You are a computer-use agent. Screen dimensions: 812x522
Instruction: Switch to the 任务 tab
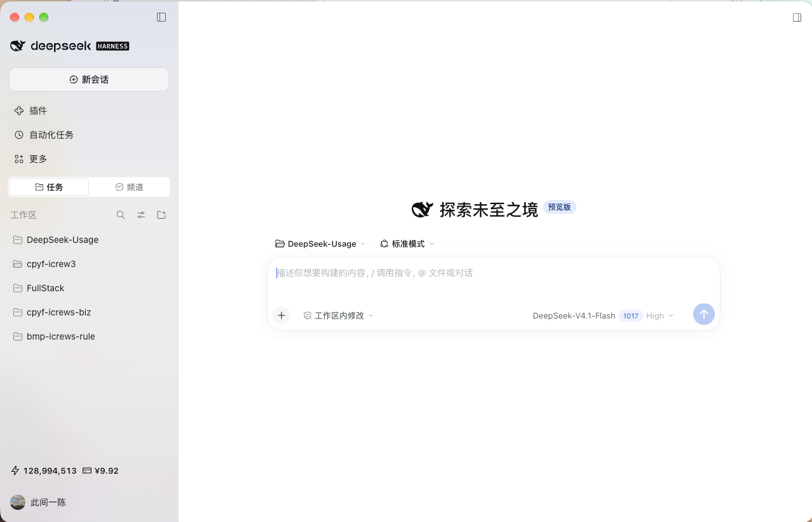click(x=49, y=187)
